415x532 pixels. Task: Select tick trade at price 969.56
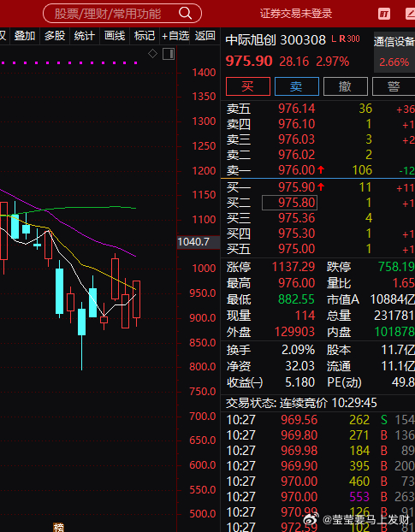[299, 420]
